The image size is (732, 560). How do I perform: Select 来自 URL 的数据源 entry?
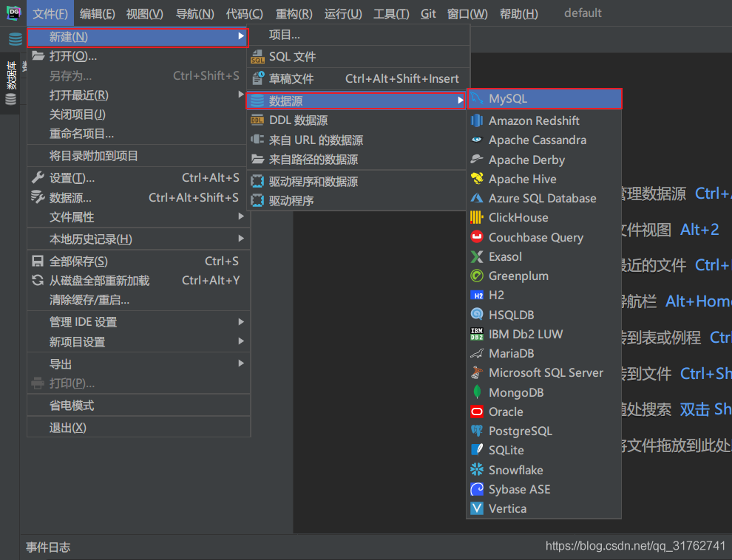pos(358,140)
